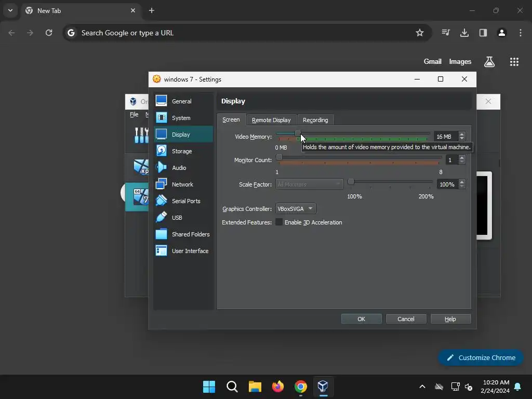
Task: Reload the Chrome page
Action: click(49, 33)
